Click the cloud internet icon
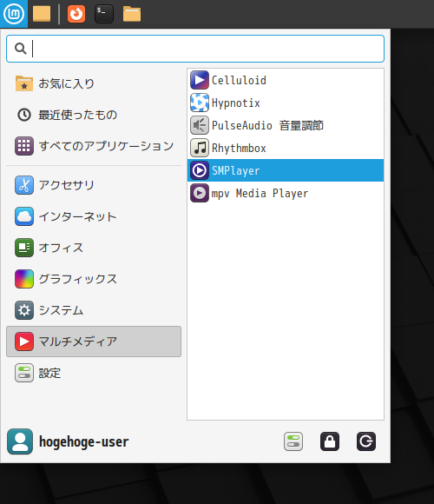The image size is (434, 504). (24, 216)
